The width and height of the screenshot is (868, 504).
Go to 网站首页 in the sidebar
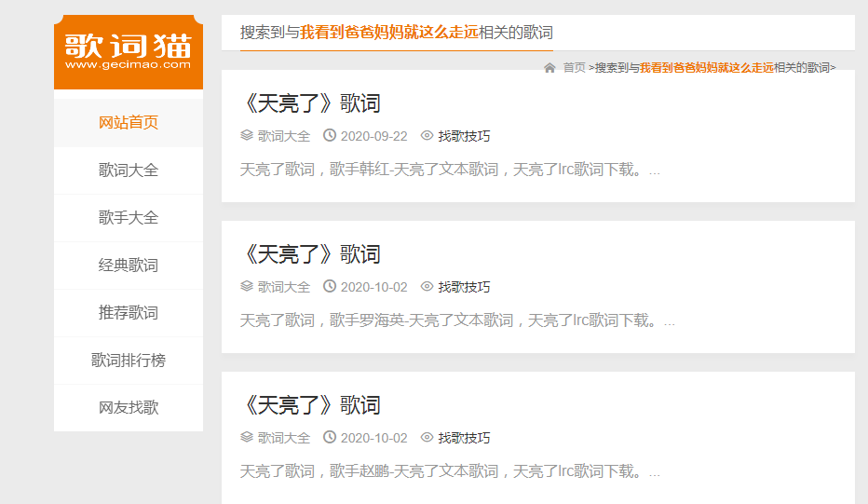(x=129, y=122)
